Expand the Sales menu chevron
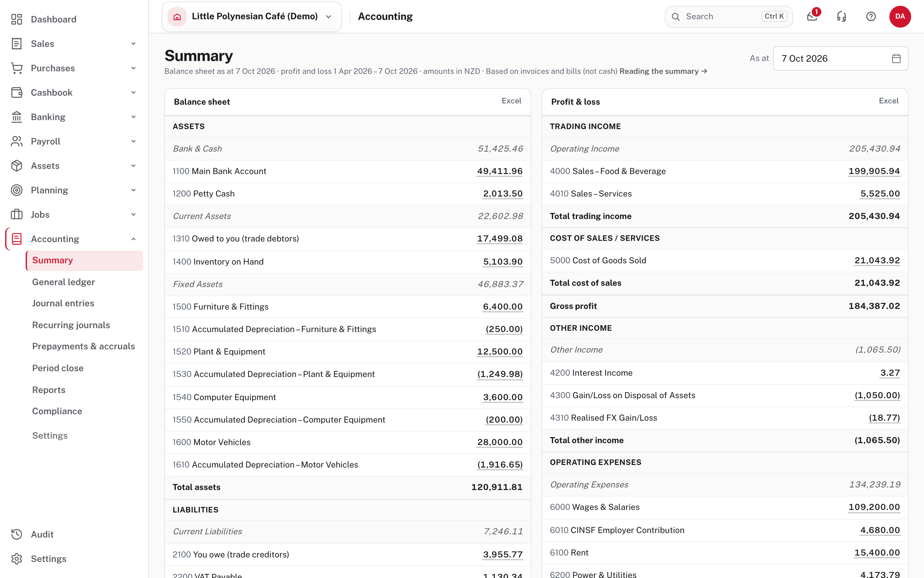This screenshot has height=578, width=924. pyautogui.click(x=133, y=44)
